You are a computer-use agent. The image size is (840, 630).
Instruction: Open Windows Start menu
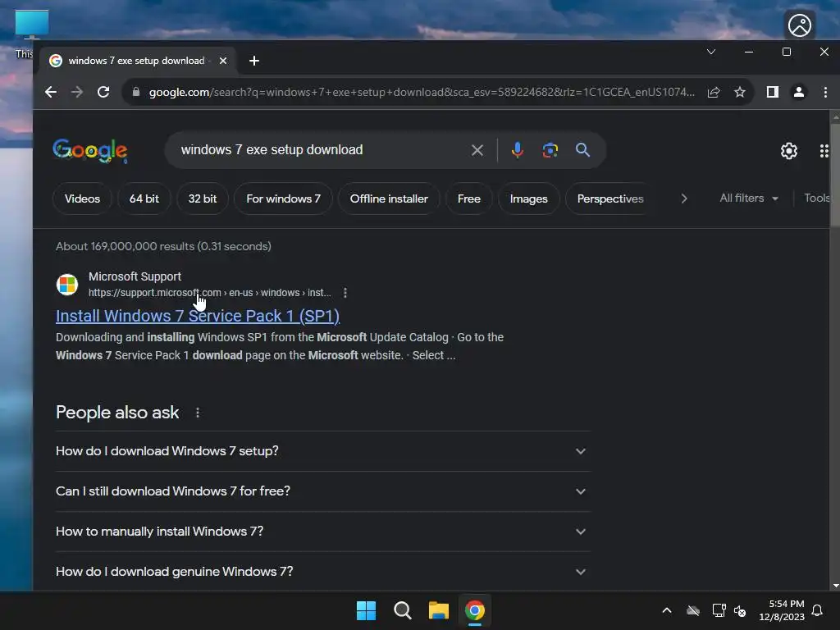point(367,610)
